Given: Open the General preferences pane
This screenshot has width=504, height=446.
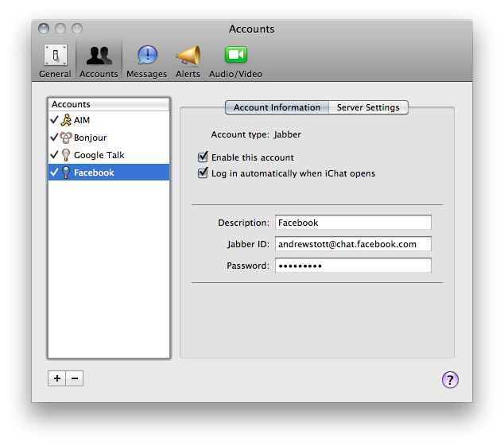Looking at the screenshot, I should [55, 60].
